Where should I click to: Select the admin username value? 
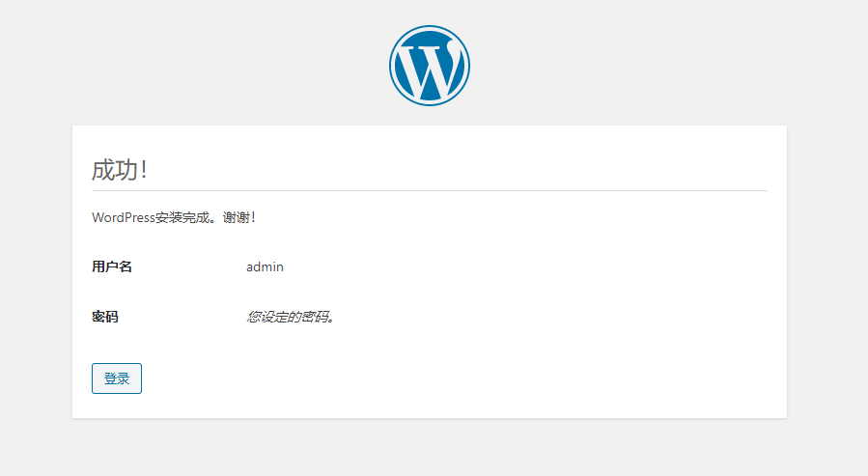[265, 266]
